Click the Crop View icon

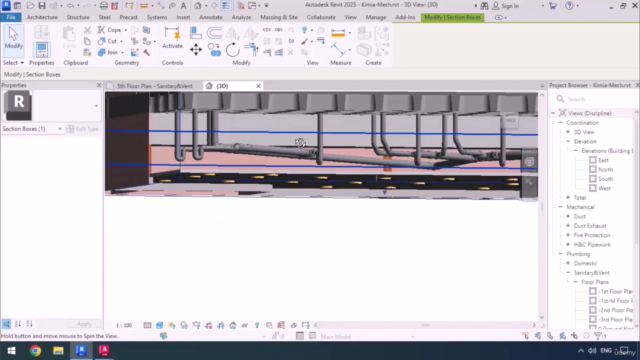tap(209, 325)
